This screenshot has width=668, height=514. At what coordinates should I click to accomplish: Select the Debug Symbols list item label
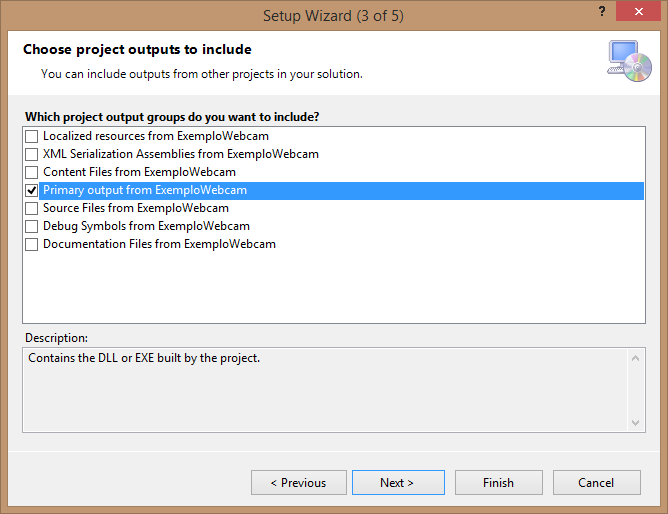click(147, 226)
